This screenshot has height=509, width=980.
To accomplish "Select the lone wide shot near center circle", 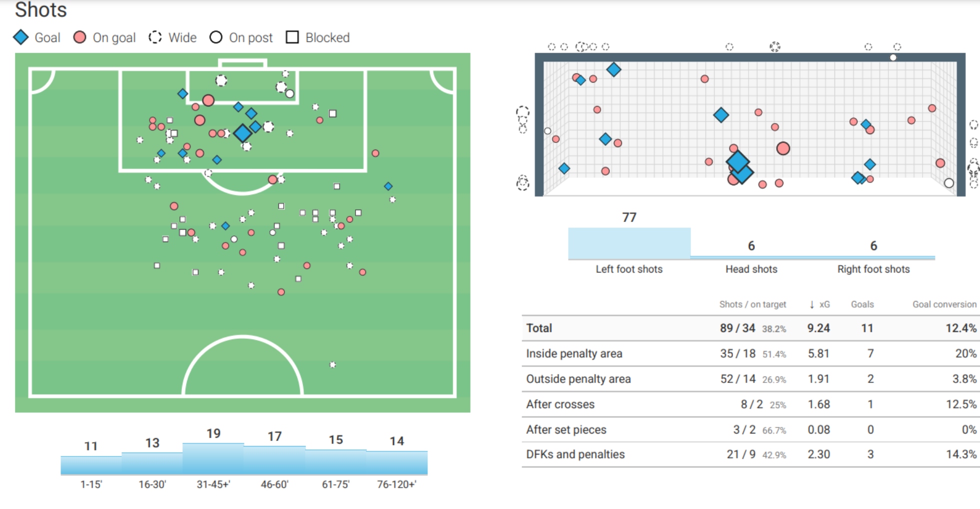I will (332, 364).
